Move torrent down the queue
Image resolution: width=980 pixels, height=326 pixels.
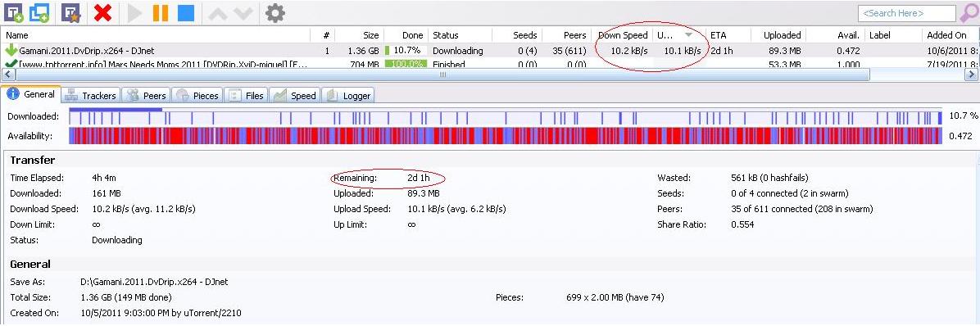pyautogui.click(x=243, y=13)
